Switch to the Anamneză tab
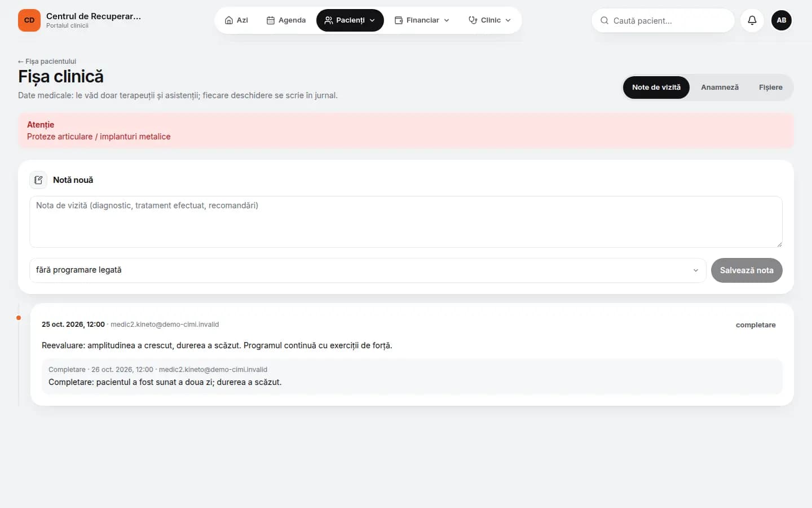 tap(720, 87)
